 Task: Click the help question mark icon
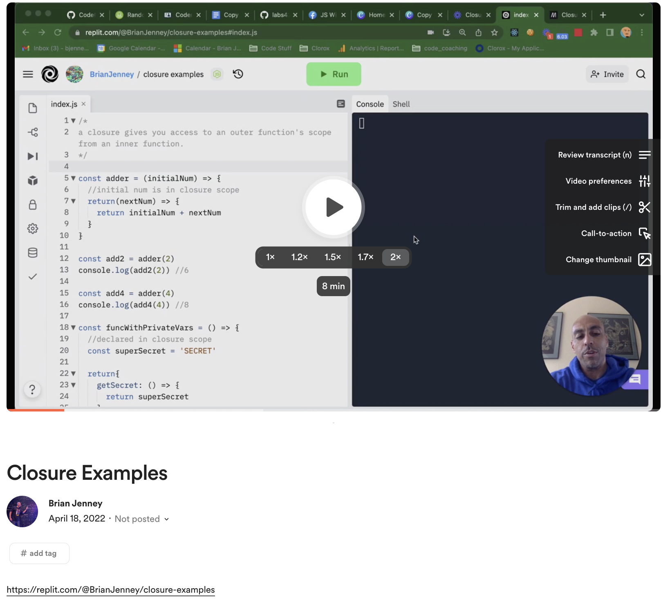tap(32, 389)
